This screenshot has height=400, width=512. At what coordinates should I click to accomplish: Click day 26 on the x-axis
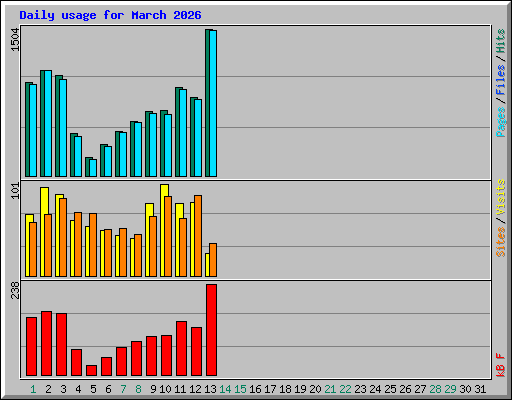click(x=405, y=389)
